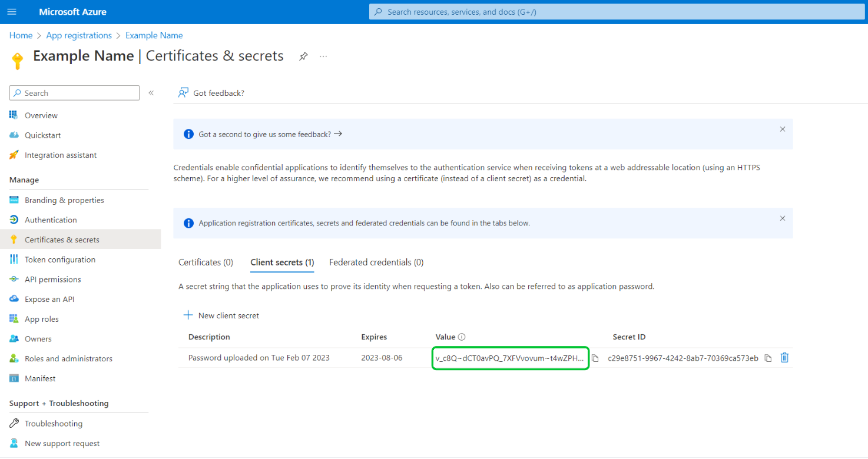The height and width of the screenshot is (459, 868).
Task: Dismiss the feedback request banner
Action: 782,129
